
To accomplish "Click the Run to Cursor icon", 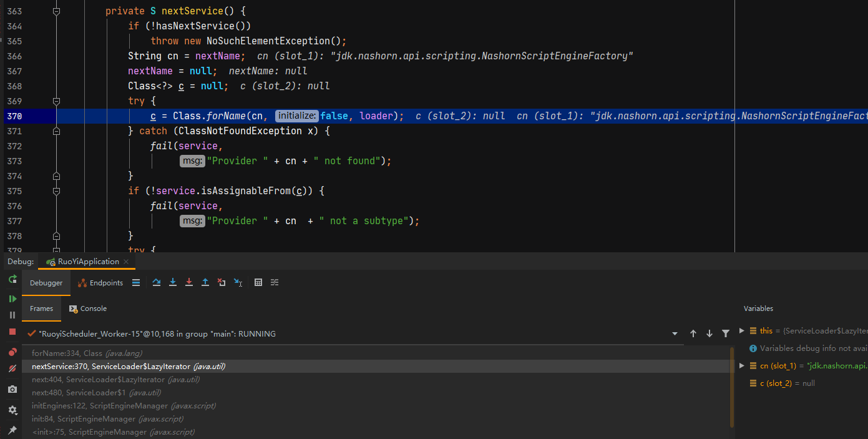I will pyautogui.click(x=238, y=283).
